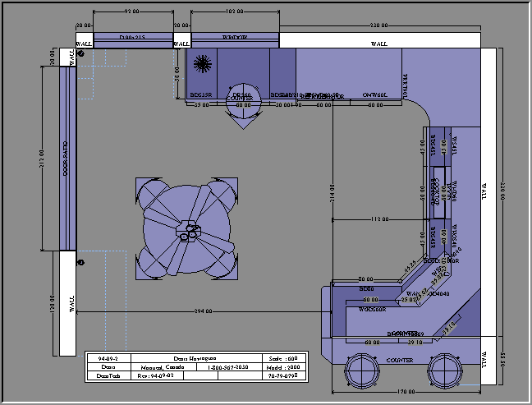Click the 294 00 horizontal dimension
This screenshot has height=405, width=532.
click(x=203, y=311)
